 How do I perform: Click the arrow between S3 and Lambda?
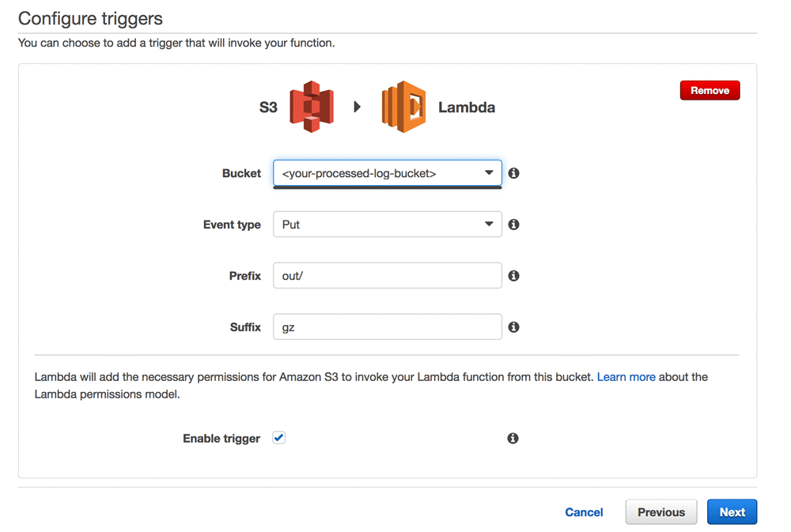(x=358, y=107)
